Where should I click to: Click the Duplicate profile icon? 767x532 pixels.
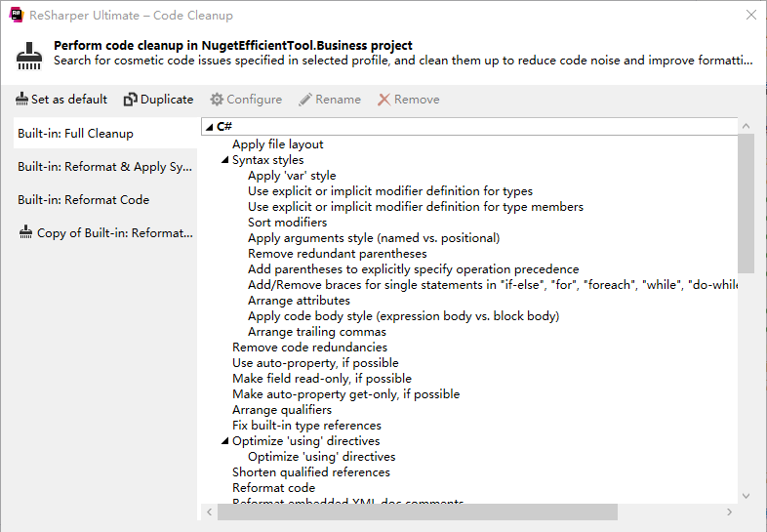(x=130, y=100)
